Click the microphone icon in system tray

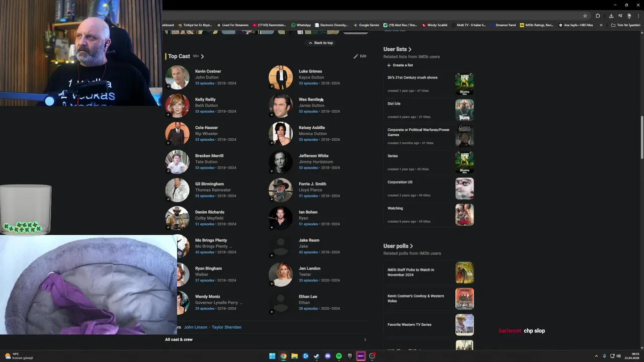[x=604, y=356]
